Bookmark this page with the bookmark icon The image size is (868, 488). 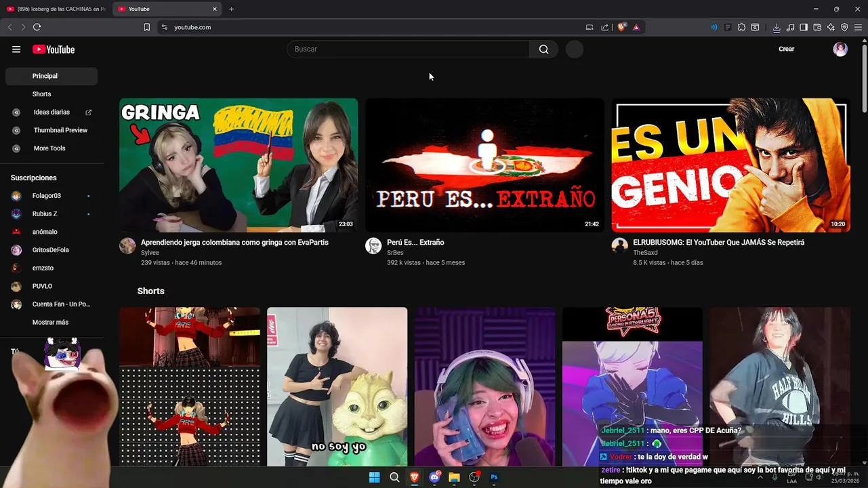(147, 27)
